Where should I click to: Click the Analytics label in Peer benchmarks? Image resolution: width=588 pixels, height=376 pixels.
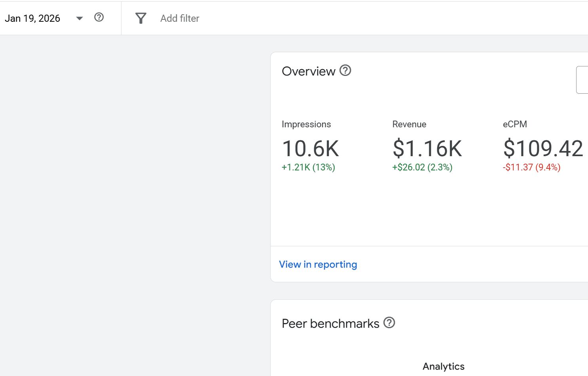[x=443, y=367]
